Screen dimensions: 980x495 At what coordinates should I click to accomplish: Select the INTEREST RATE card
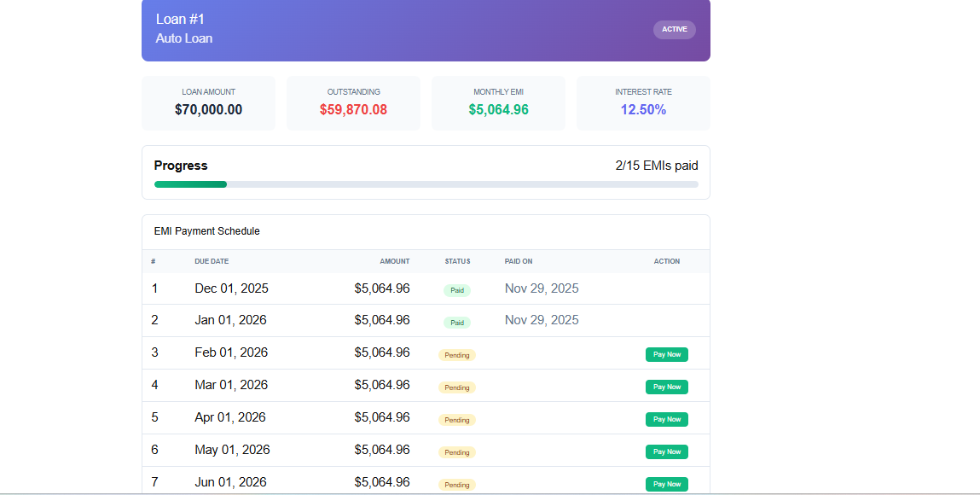click(643, 102)
